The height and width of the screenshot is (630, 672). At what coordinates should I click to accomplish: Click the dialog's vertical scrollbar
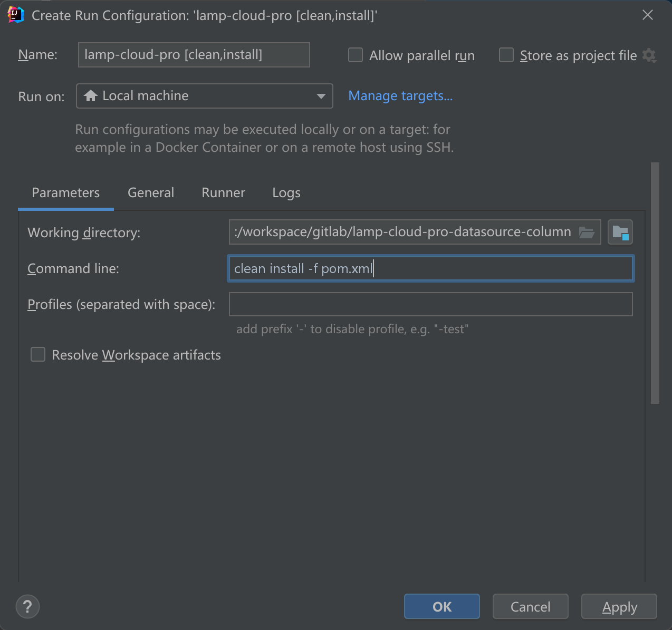[x=655, y=283]
